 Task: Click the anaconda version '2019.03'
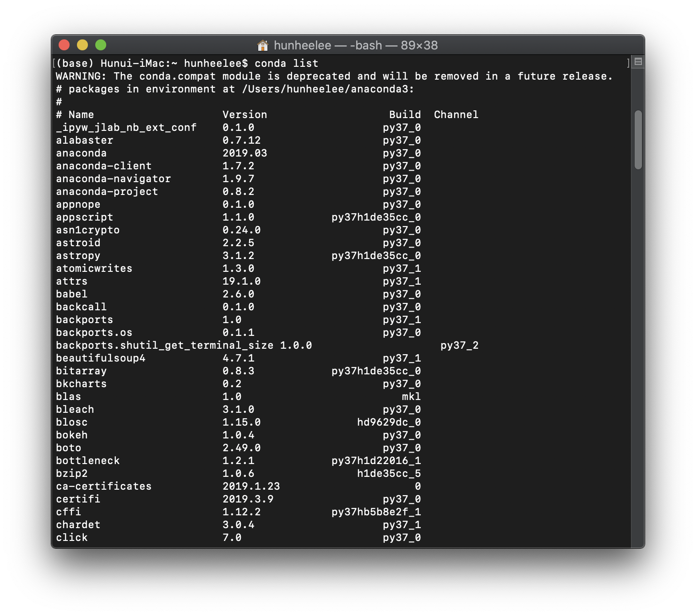245,153
